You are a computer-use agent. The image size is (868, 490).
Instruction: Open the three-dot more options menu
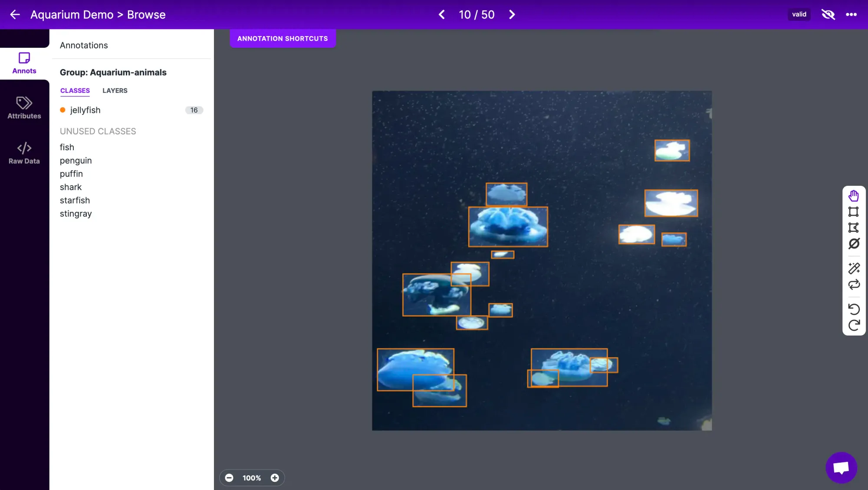[x=851, y=14]
